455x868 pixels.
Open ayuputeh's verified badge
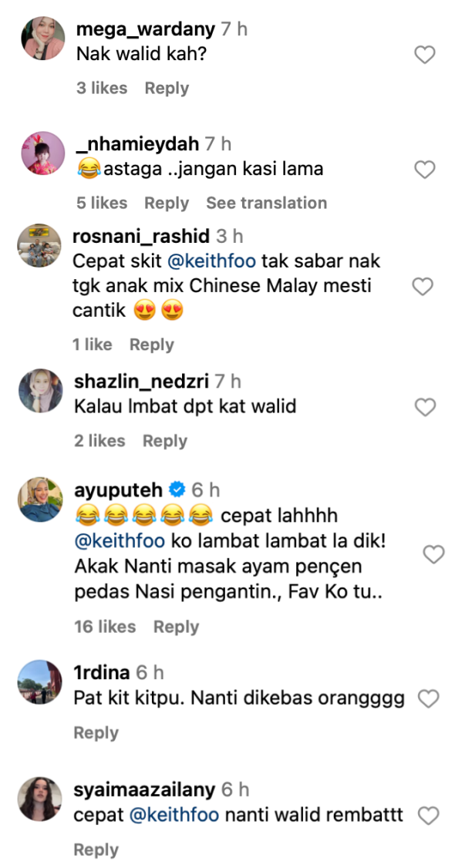pos(177,490)
